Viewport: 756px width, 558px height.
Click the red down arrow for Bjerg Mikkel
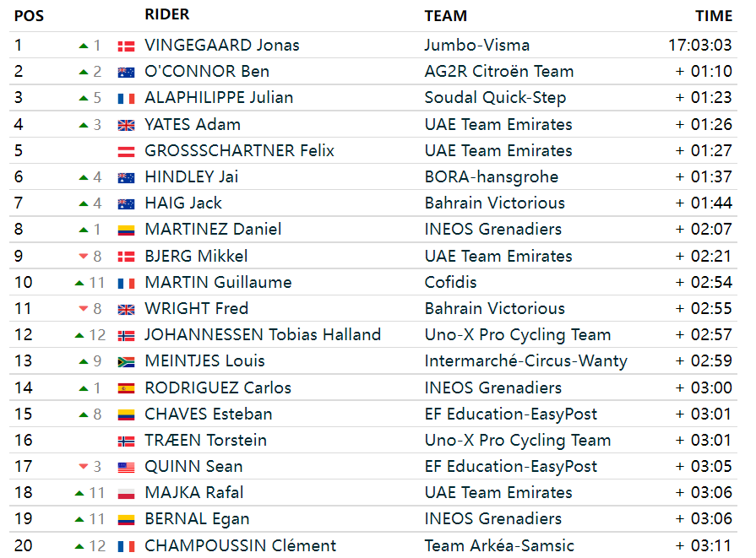[84, 257]
